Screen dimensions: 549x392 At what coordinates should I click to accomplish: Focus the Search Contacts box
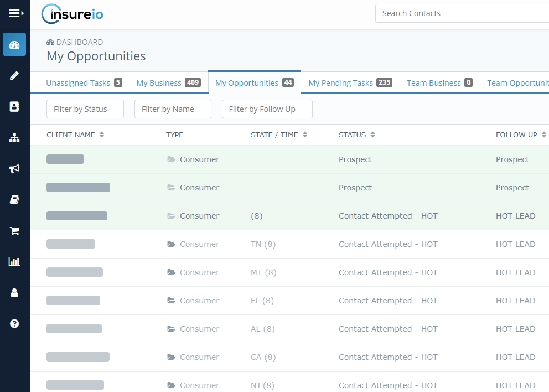(x=462, y=13)
